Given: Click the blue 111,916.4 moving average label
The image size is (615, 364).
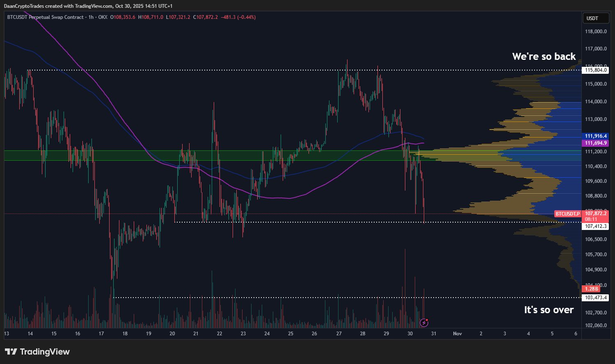Looking at the screenshot, I should click(x=595, y=136).
